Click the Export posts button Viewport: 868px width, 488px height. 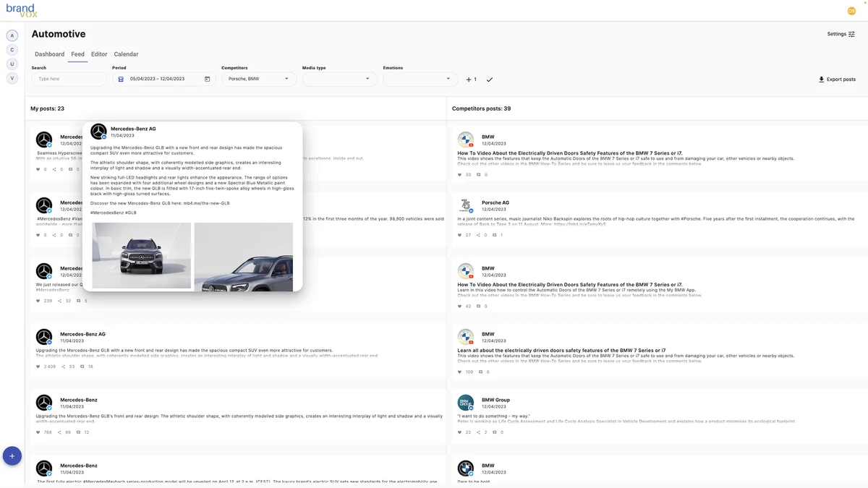837,80
